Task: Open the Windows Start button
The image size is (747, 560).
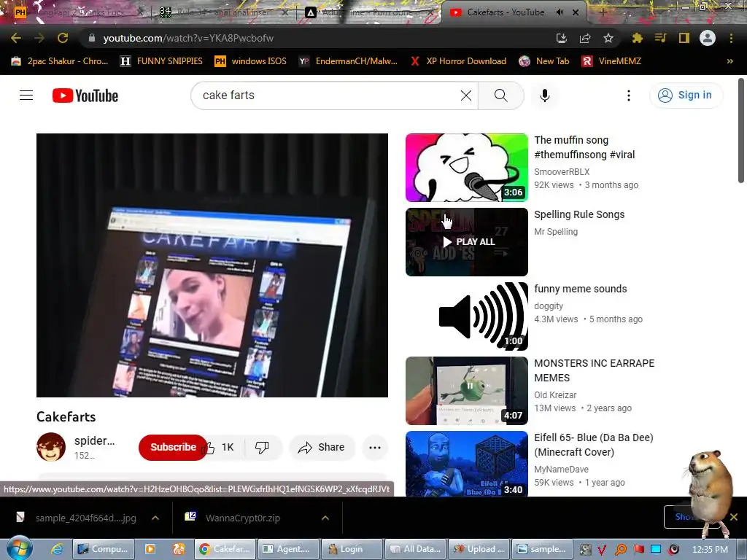Action: point(19,548)
